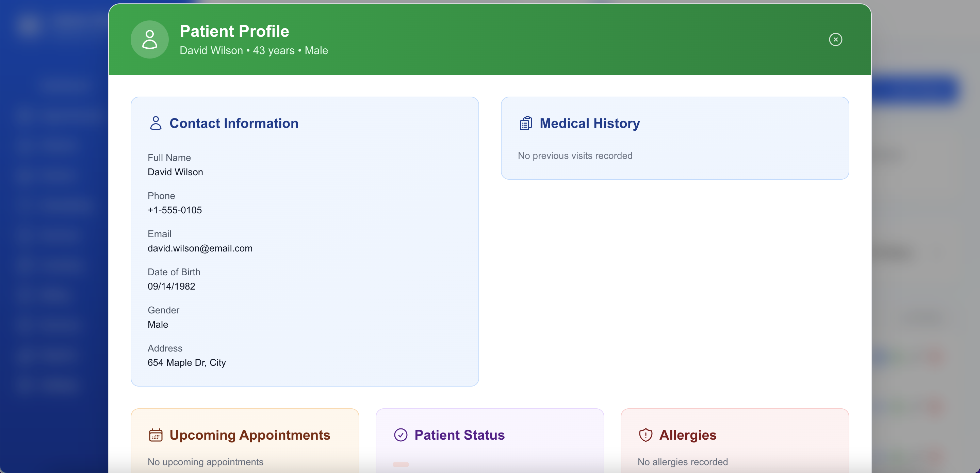Select the Patient Status checkmark icon
980x473 pixels.
point(401,435)
